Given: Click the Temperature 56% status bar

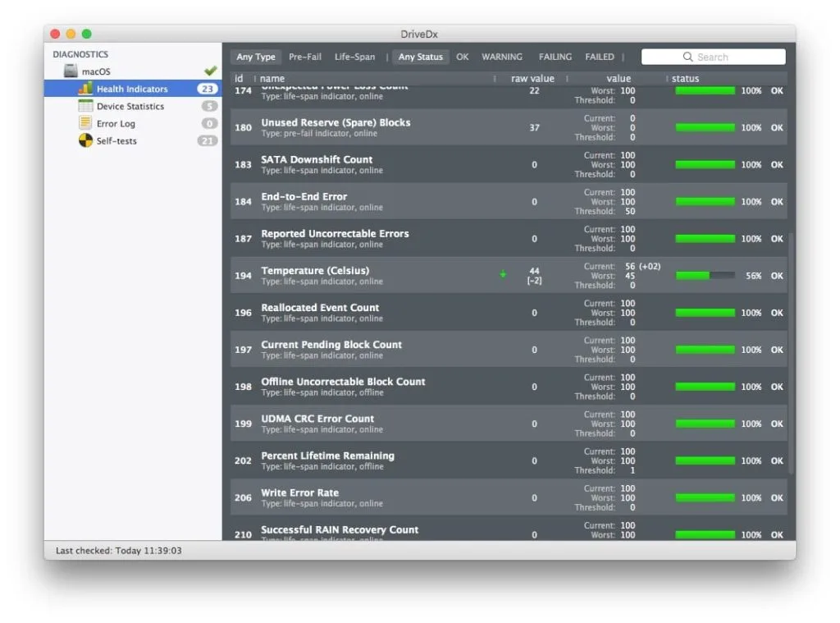Looking at the screenshot, I should pyautogui.click(x=705, y=276).
